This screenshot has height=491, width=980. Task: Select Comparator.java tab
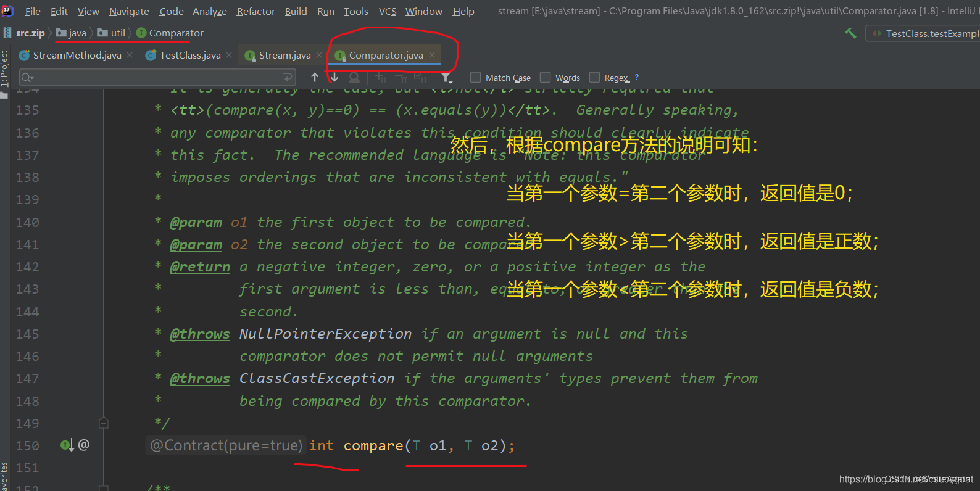pos(386,55)
